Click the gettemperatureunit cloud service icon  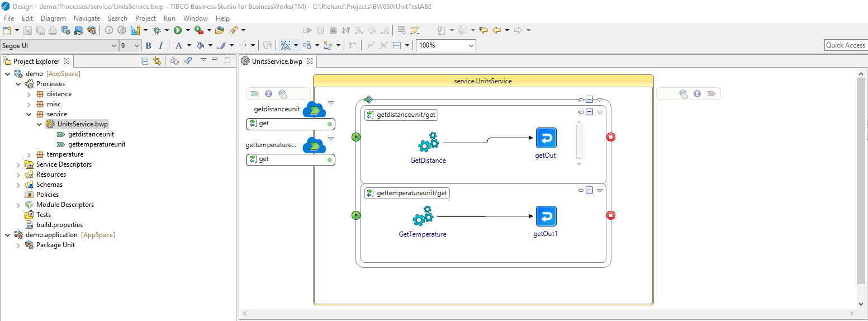[314, 145]
